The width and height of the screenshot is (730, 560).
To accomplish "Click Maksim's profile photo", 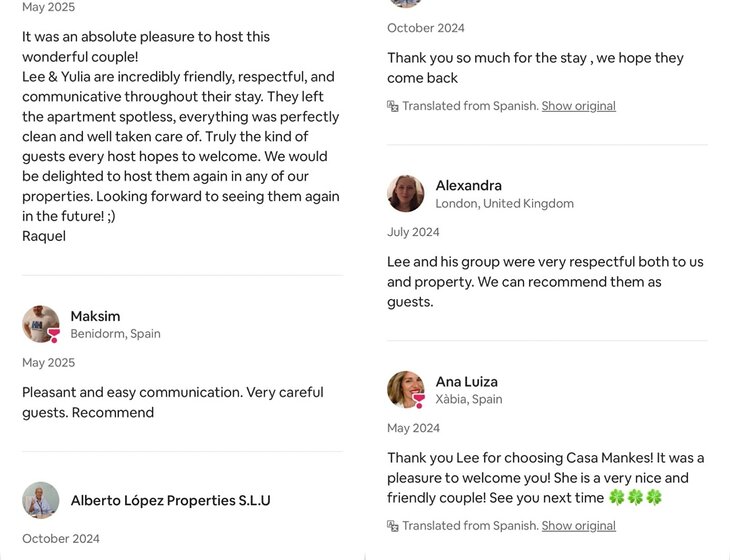I will [x=40, y=323].
